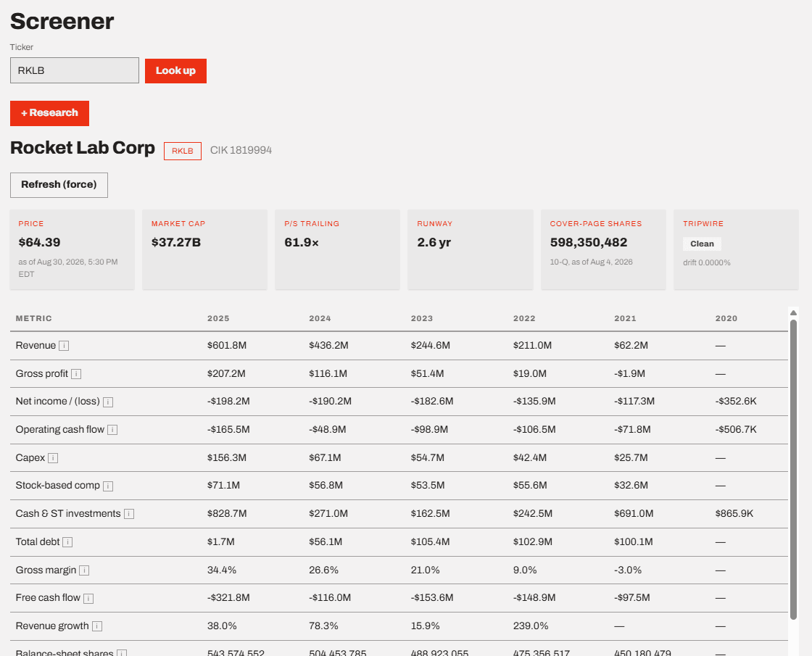Open the info icon beside Total debt
The height and width of the screenshot is (656, 812).
[67, 542]
